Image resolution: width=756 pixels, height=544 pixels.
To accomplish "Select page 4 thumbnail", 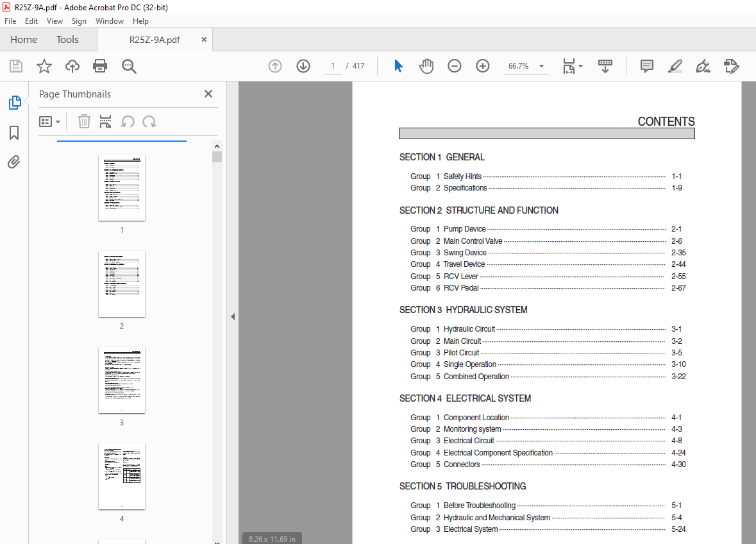I will (121, 477).
